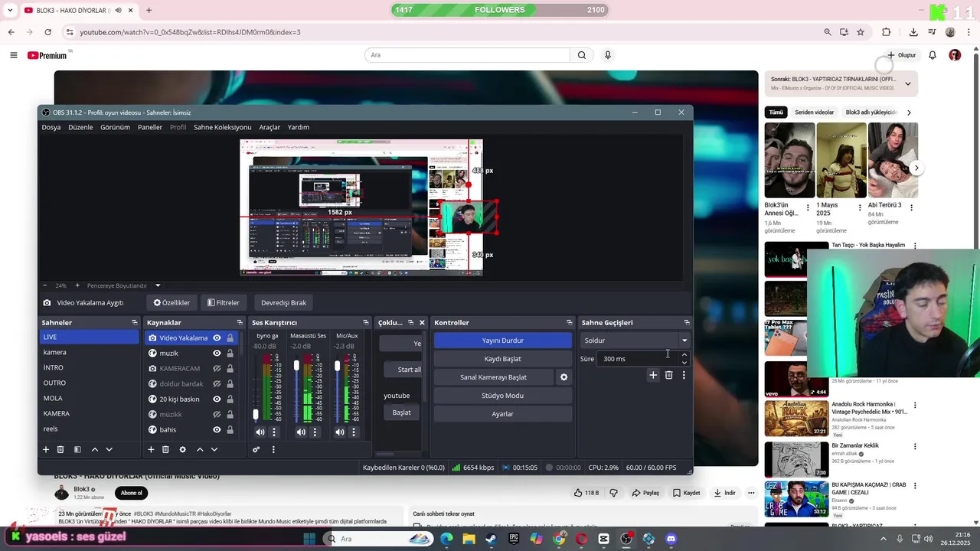Select the INTRO scene
This screenshot has height=551, width=980.
click(89, 368)
